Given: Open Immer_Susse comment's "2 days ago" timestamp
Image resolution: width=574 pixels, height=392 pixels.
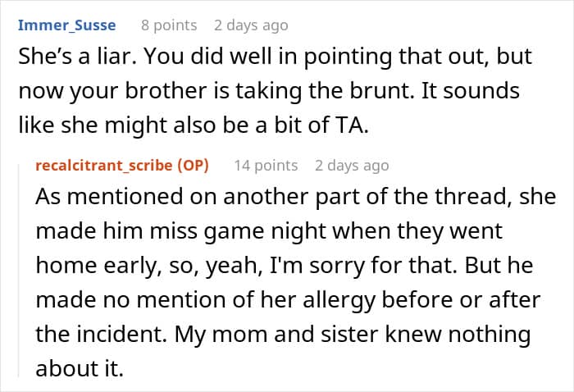Looking at the screenshot, I should pos(251,25).
